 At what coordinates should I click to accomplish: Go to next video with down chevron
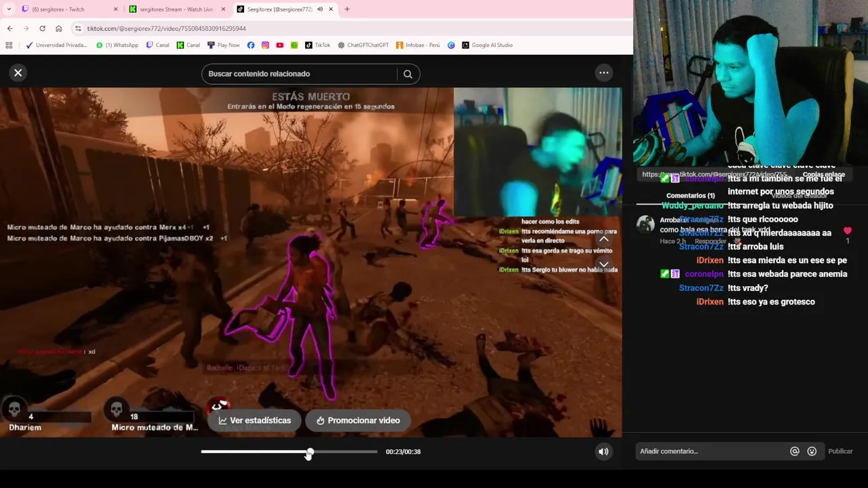[604, 264]
